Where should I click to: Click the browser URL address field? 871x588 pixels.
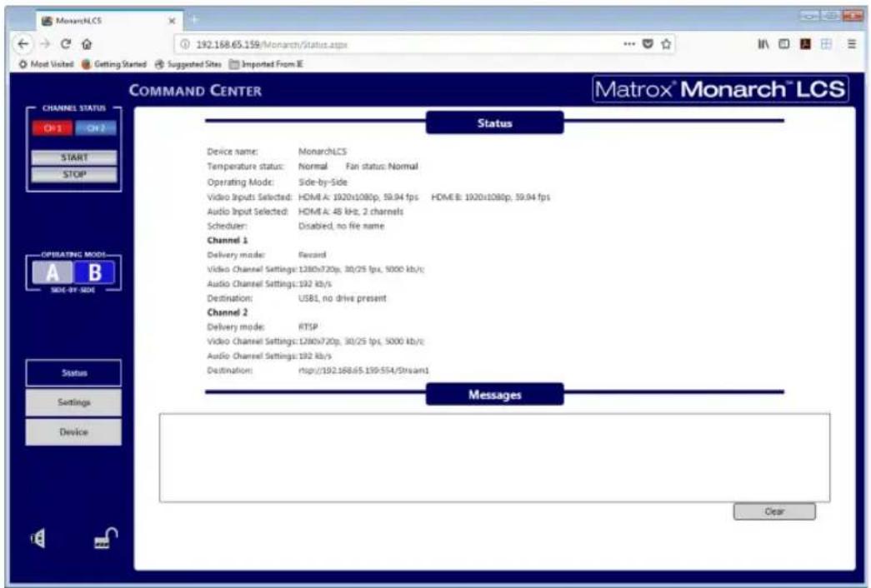400,44
